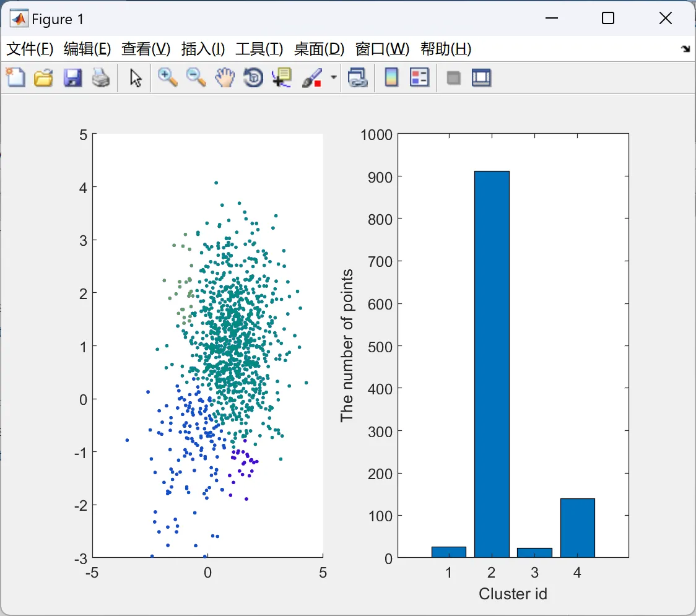Click the Link Plot icon

click(358, 77)
